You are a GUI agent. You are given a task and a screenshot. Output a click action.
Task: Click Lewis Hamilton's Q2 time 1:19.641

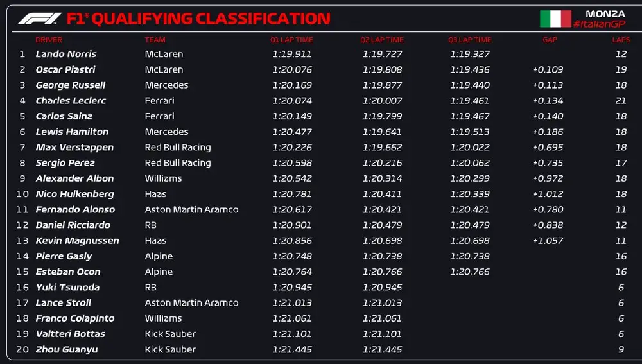382,132
